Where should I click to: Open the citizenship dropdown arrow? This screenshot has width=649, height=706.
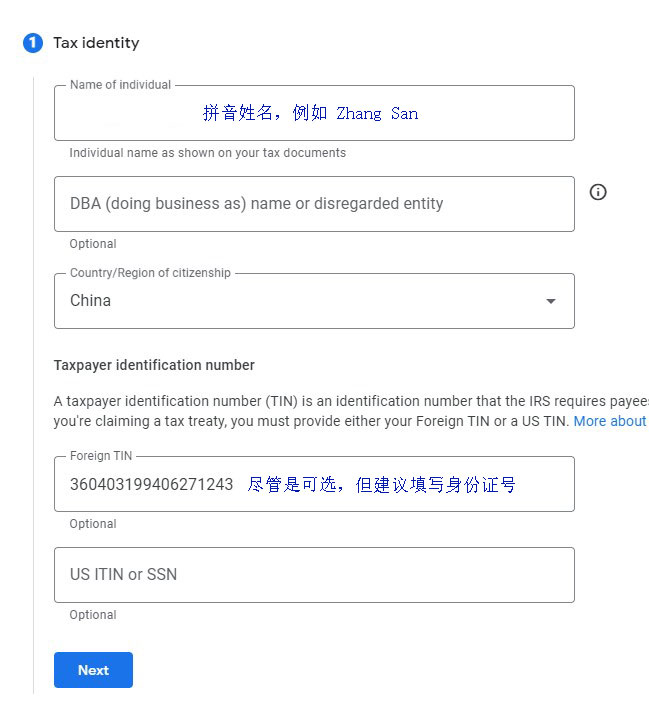550,301
